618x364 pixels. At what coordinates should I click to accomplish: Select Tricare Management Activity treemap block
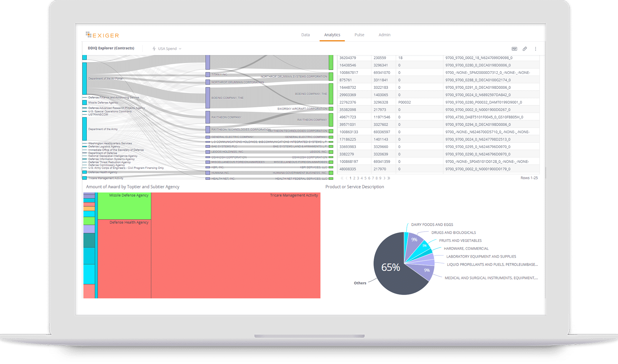pyautogui.click(x=236, y=245)
